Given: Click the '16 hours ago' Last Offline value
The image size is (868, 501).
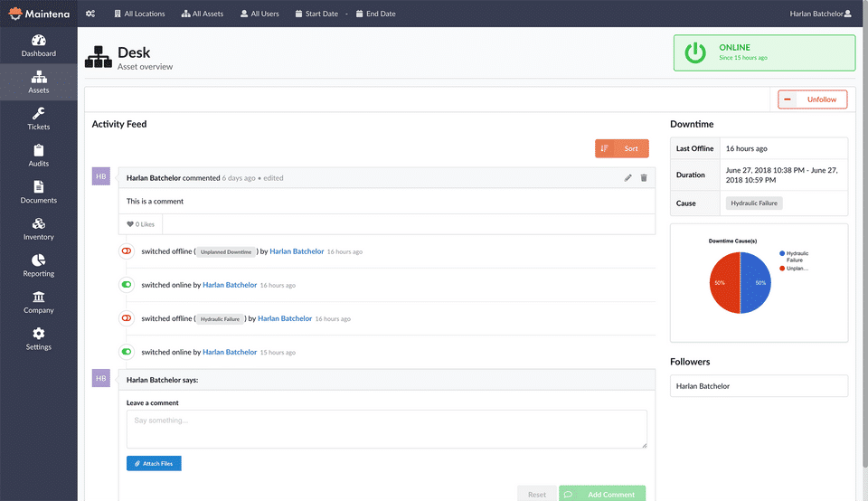Looking at the screenshot, I should pos(746,148).
